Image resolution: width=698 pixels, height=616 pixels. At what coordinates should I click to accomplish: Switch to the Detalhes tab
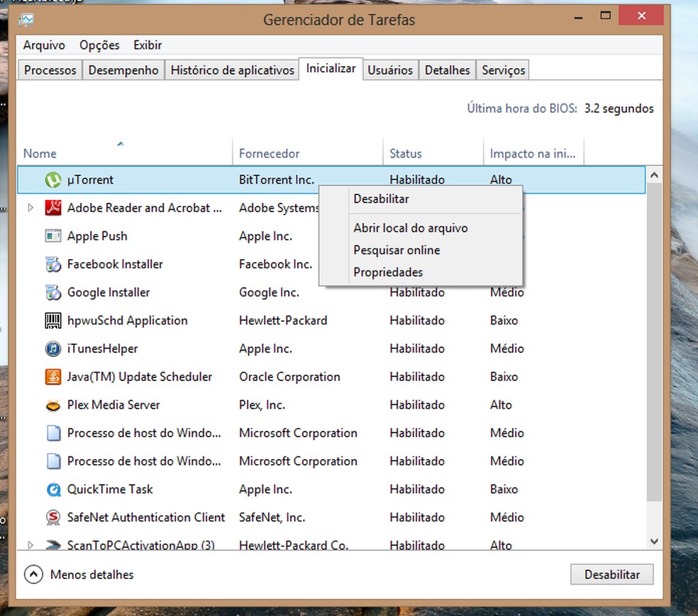click(x=448, y=70)
